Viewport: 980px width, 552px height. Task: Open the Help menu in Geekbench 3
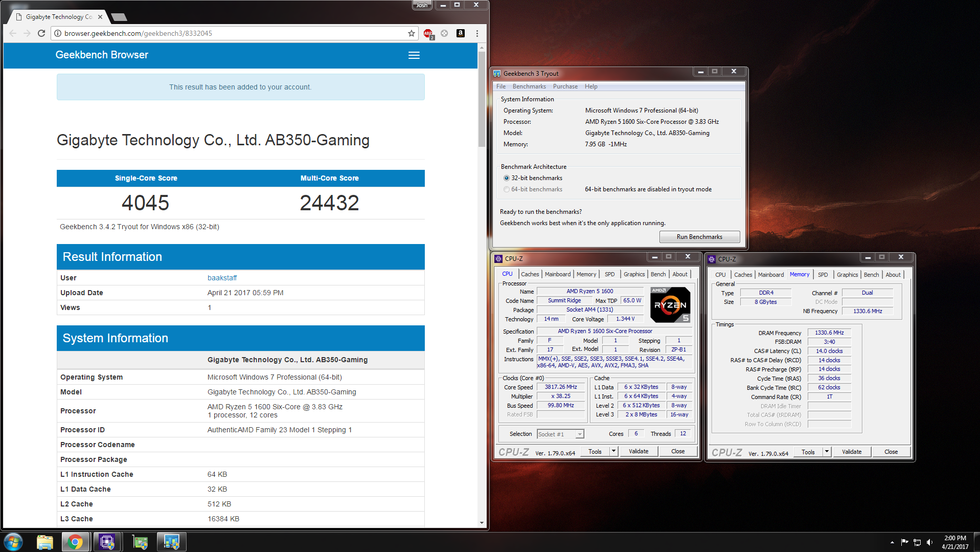pyautogui.click(x=591, y=86)
